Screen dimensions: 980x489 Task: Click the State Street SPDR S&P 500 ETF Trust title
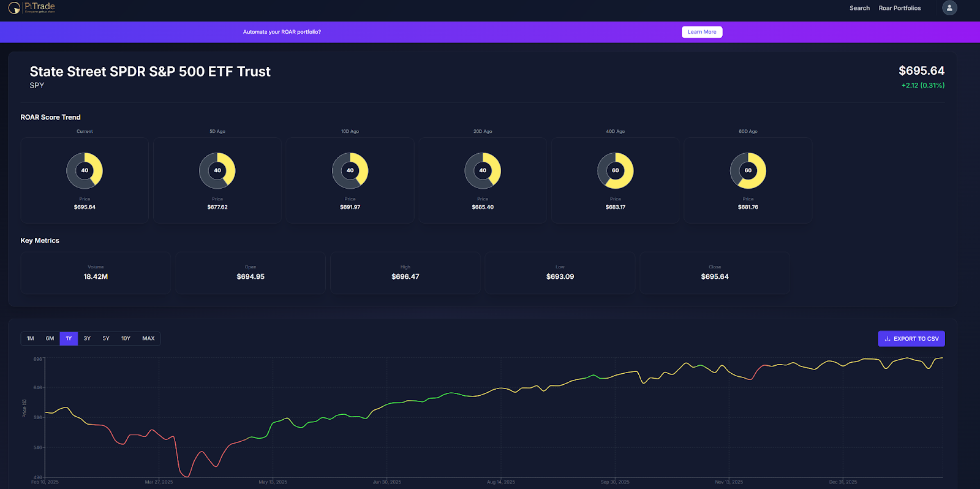[x=150, y=72]
